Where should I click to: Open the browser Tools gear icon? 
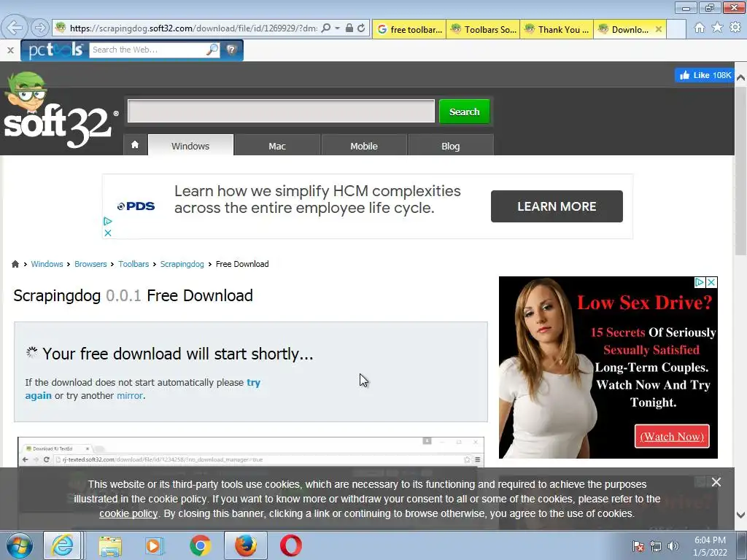pyautogui.click(x=735, y=28)
